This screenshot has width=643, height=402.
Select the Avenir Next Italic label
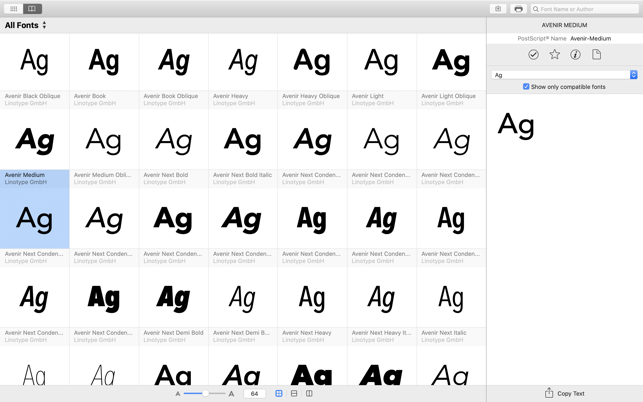pos(444,333)
